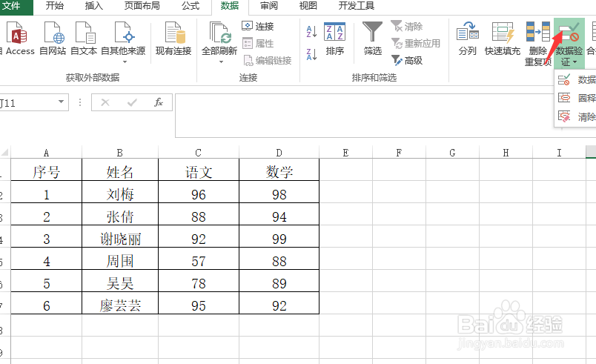Open 高级 advanced filter
Screen dimensions: 596x364
point(407,60)
